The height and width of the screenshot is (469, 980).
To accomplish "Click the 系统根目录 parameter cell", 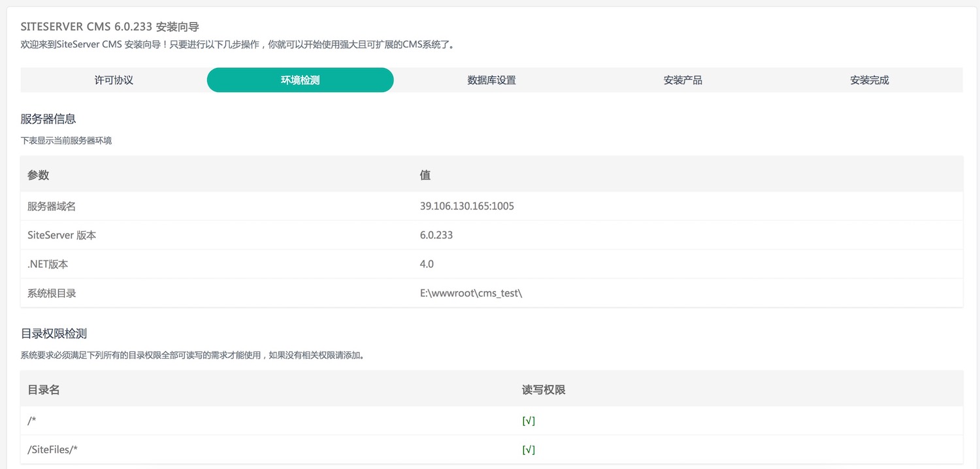I will click(x=217, y=293).
